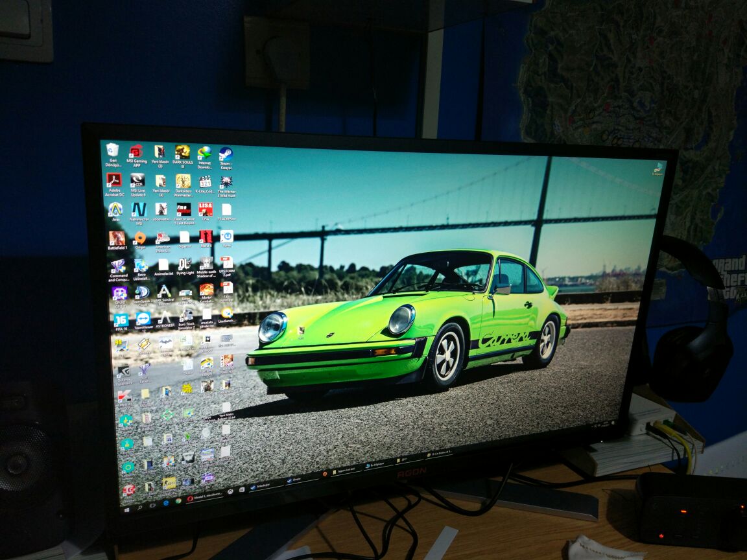Launch Nahimic for MSI shortcut
Screen dimensions: 747x560
pyautogui.click(x=139, y=213)
